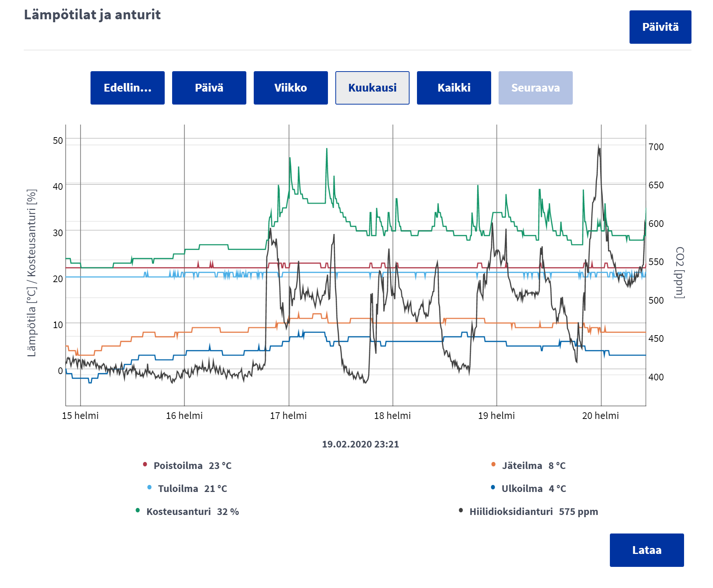Go to previous period with Edellin... button
713x588 pixels.
127,88
